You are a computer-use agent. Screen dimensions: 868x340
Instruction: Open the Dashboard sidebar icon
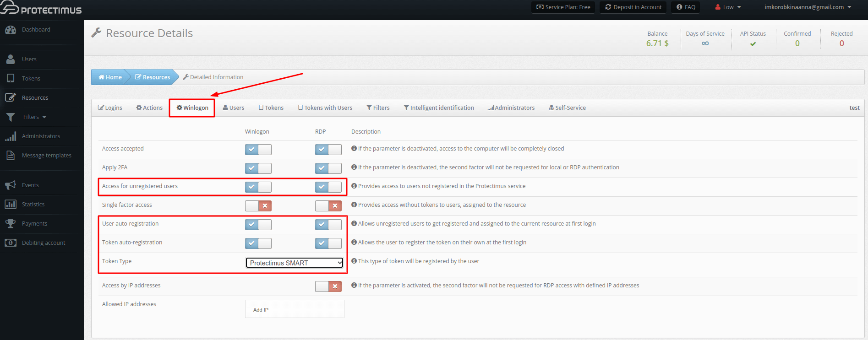click(x=11, y=30)
